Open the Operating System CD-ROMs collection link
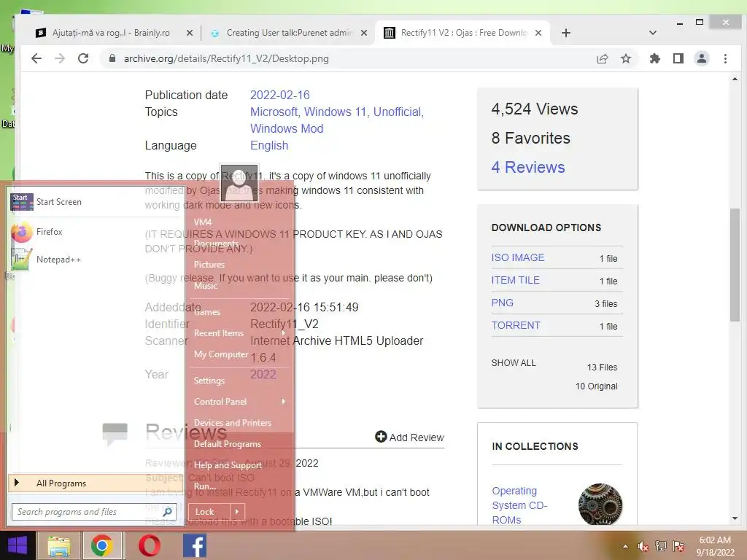Screen dimensions: 747x560 pos(519,505)
